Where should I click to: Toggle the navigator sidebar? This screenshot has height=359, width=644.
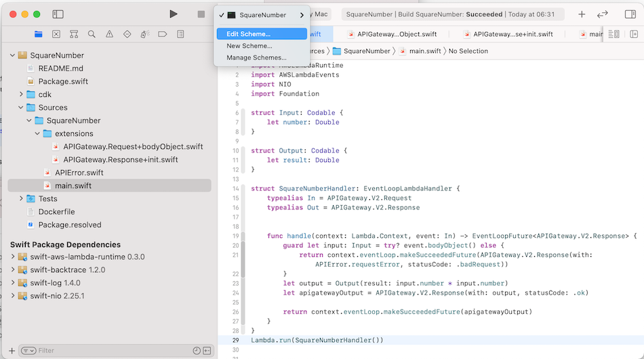tap(58, 14)
